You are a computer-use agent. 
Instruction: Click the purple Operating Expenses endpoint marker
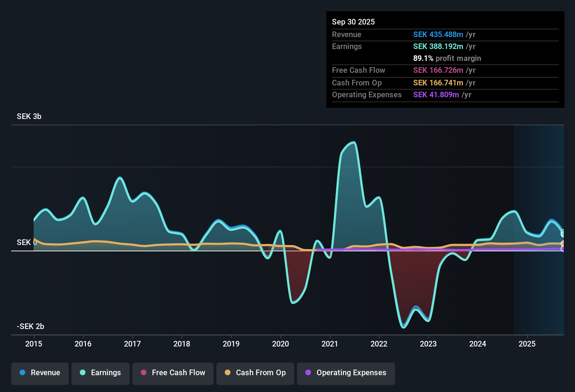pos(563,249)
